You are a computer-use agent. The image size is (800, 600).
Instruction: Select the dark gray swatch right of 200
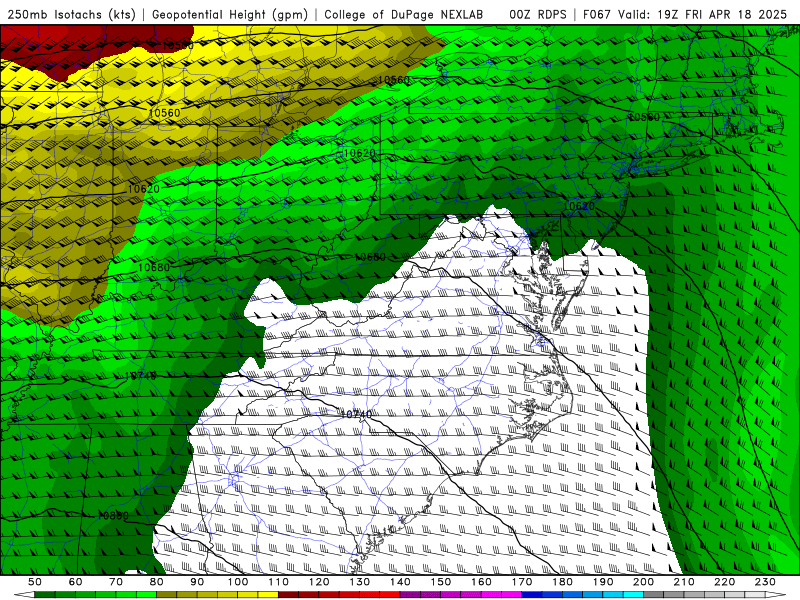(x=653, y=595)
